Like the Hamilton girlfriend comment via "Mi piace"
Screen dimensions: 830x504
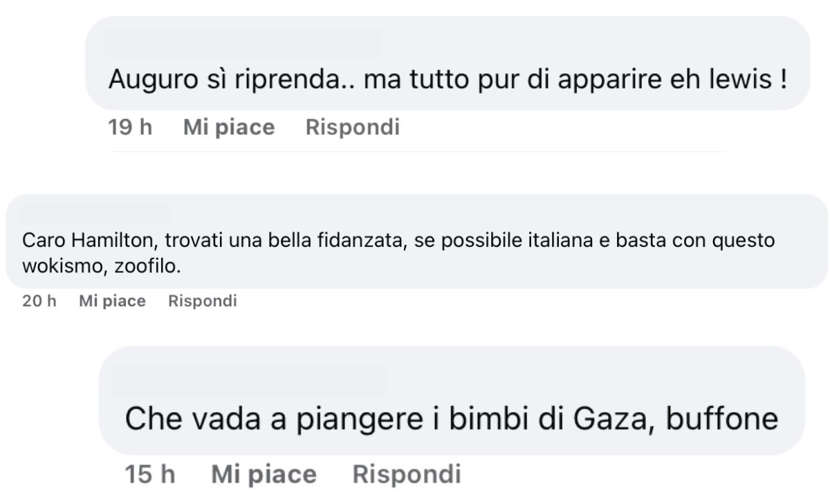(x=111, y=301)
